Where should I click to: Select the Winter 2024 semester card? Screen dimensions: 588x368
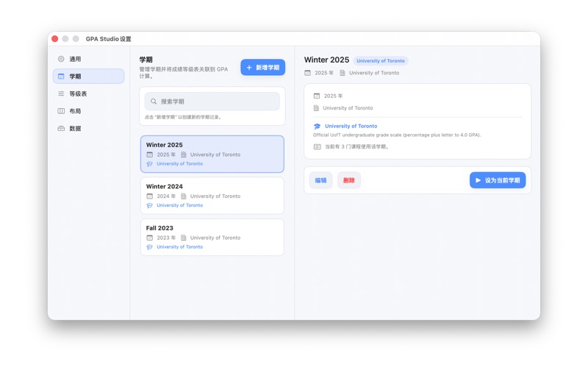point(212,196)
